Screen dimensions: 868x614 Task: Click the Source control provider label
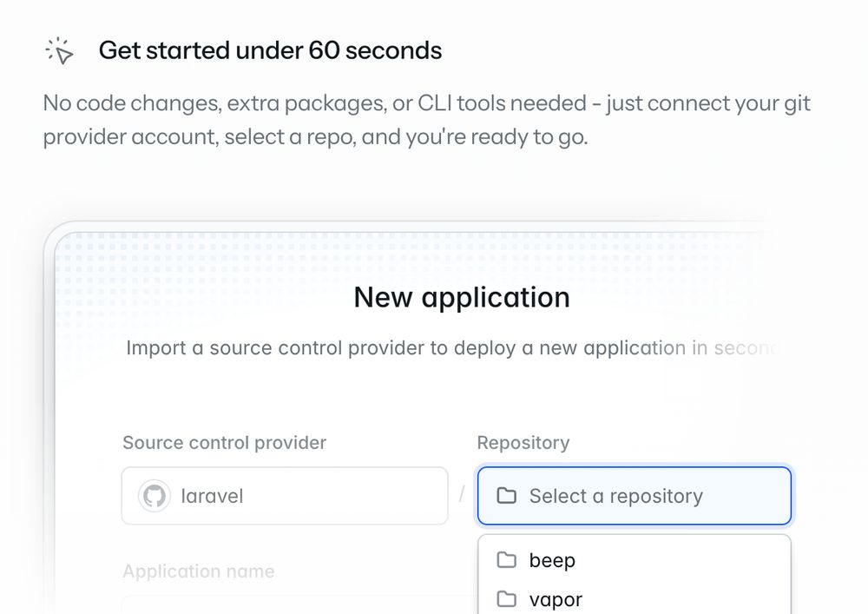[224, 443]
